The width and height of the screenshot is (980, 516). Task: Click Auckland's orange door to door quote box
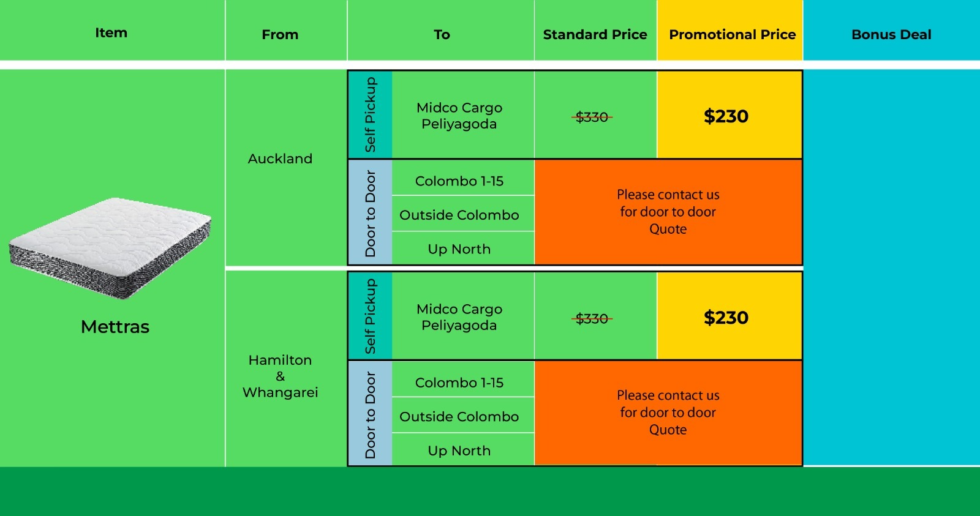(668, 212)
